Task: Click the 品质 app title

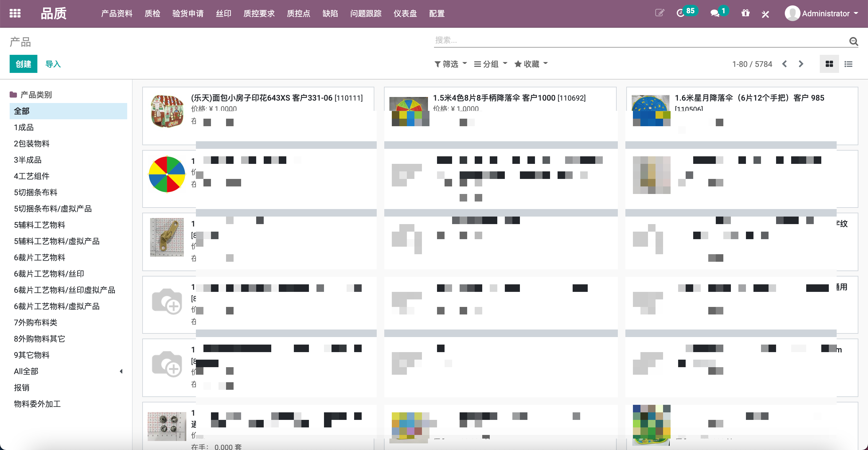Action: pos(54,14)
